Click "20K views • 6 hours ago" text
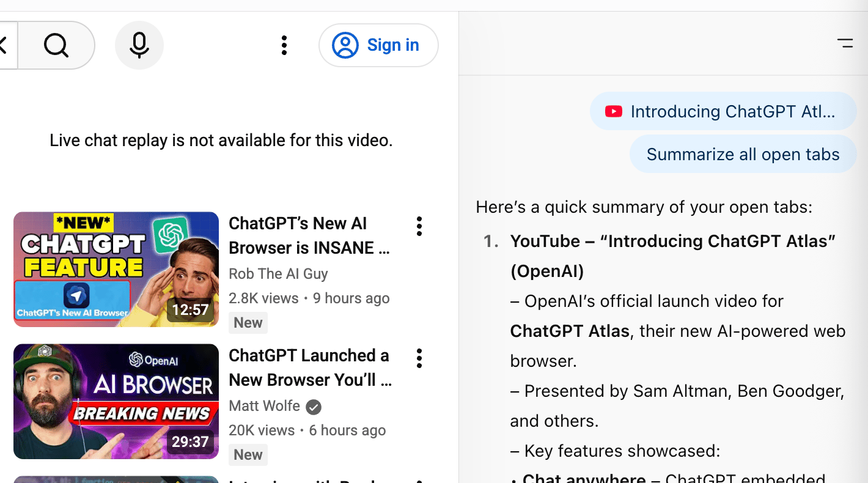The width and height of the screenshot is (868, 483). click(307, 430)
